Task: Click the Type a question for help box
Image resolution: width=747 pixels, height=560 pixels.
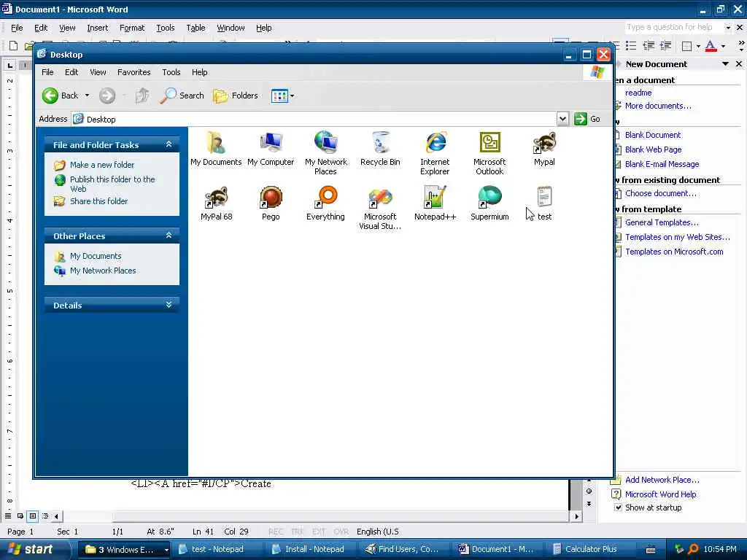Action: tap(673, 27)
